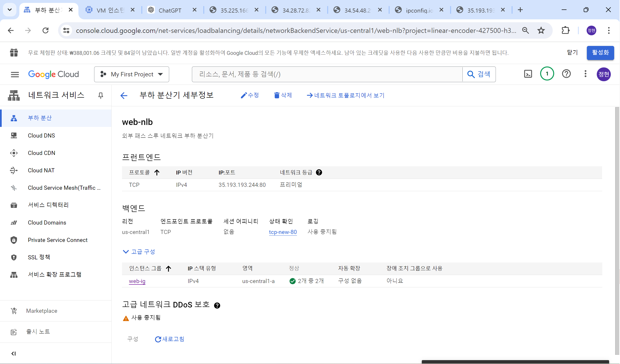Click the DDoS 보호 help icon

click(217, 306)
